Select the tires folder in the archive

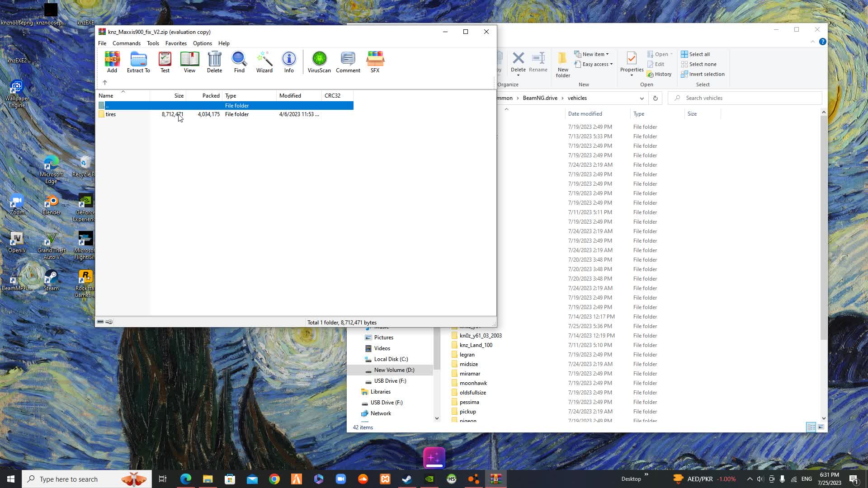coord(111,114)
